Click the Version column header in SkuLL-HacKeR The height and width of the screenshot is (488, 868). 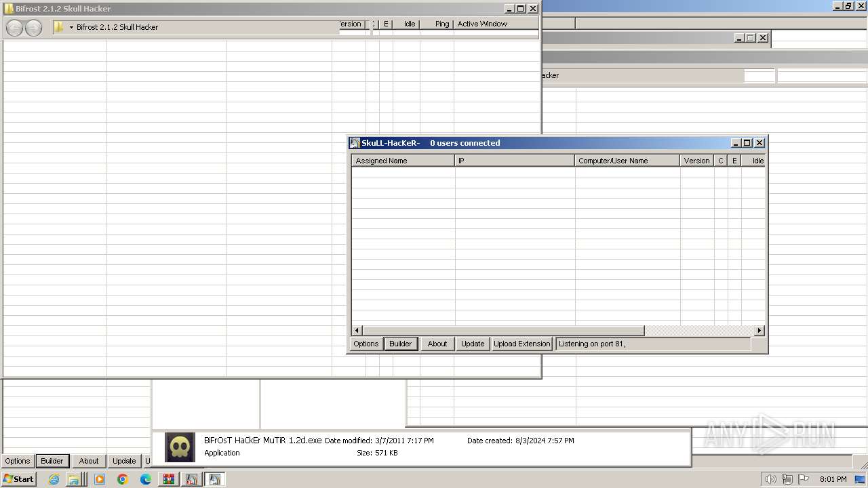click(696, 161)
